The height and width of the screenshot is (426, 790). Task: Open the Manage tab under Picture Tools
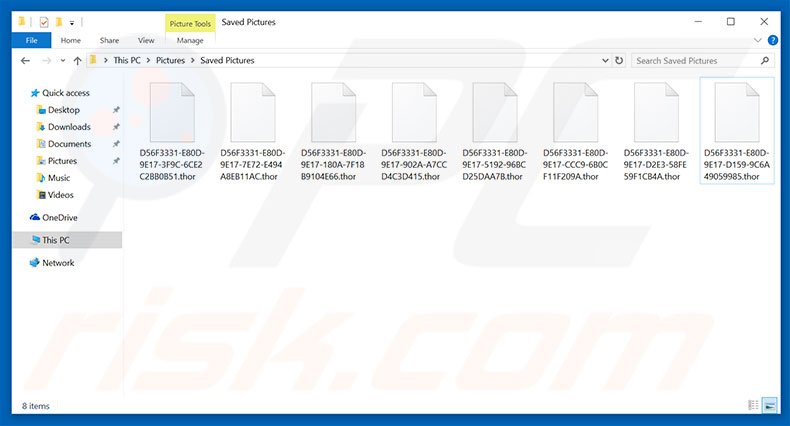tap(190, 41)
